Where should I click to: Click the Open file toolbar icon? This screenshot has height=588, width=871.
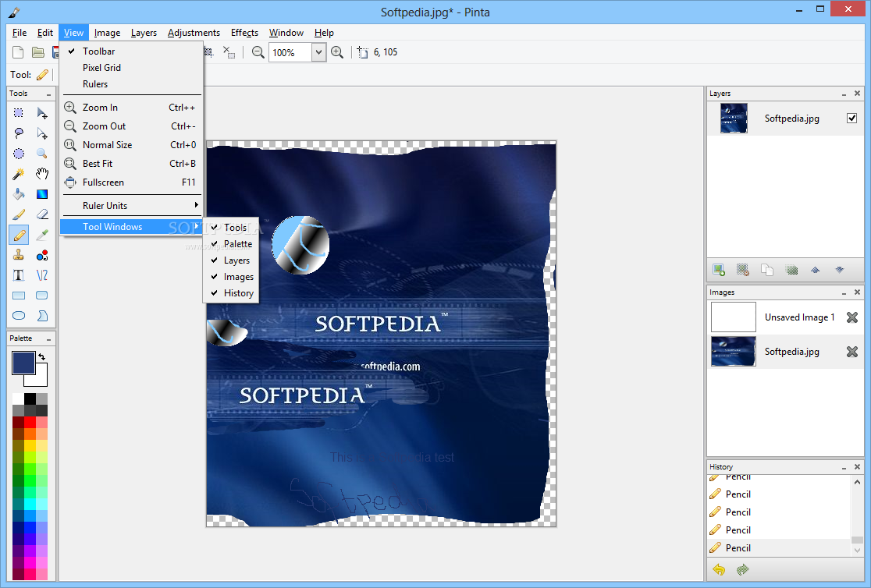tap(37, 52)
